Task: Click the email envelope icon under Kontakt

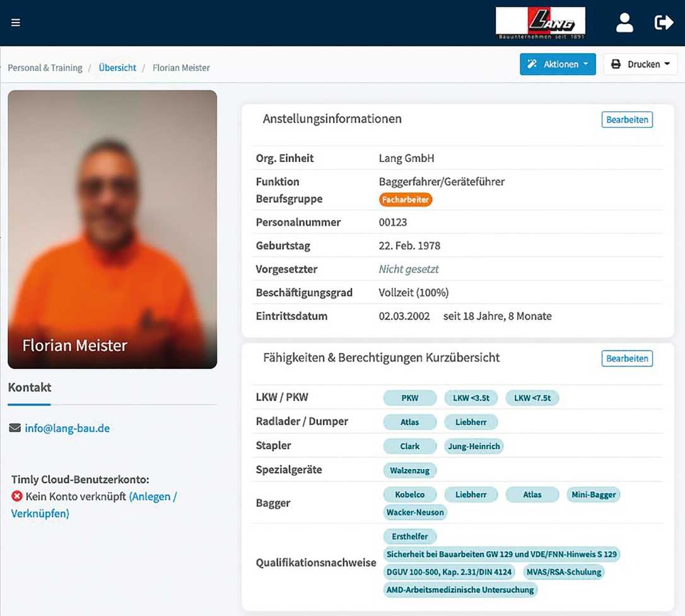Action: click(x=15, y=427)
